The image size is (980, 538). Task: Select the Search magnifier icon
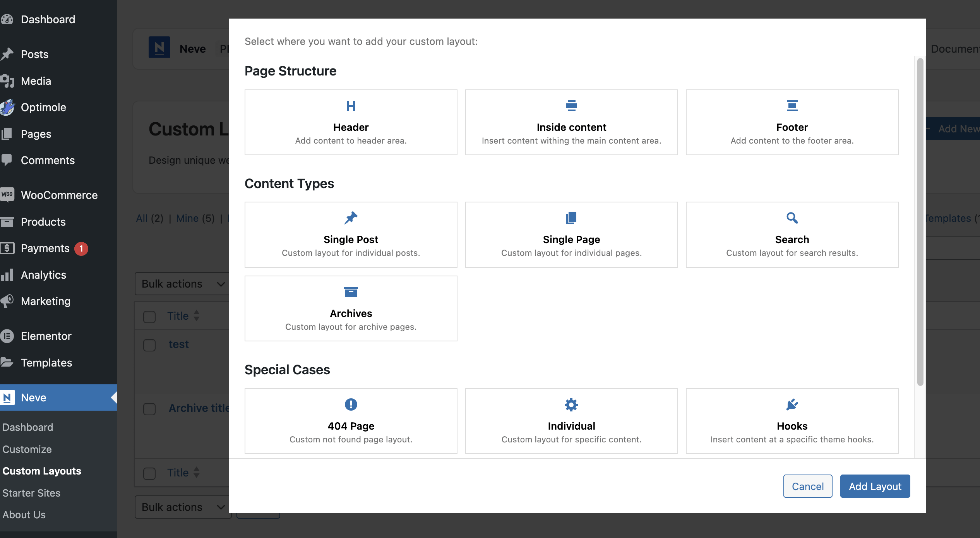(792, 218)
